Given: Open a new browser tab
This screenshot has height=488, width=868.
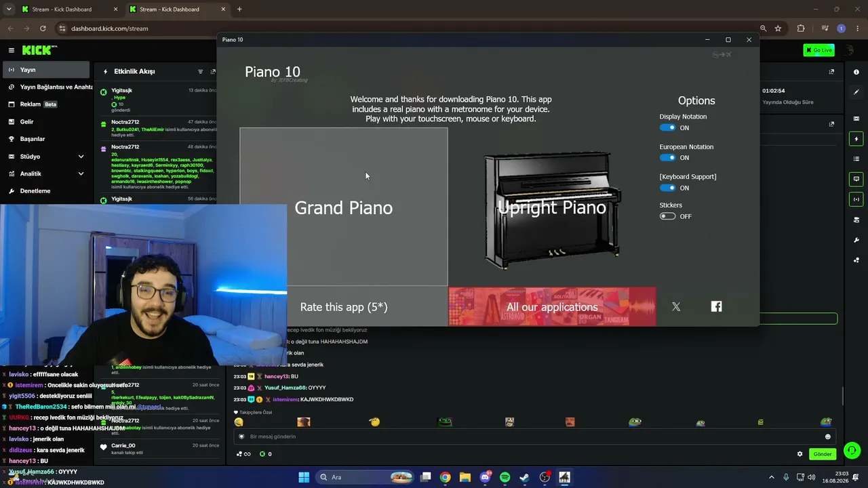Looking at the screenshot, I should point(239,9).
